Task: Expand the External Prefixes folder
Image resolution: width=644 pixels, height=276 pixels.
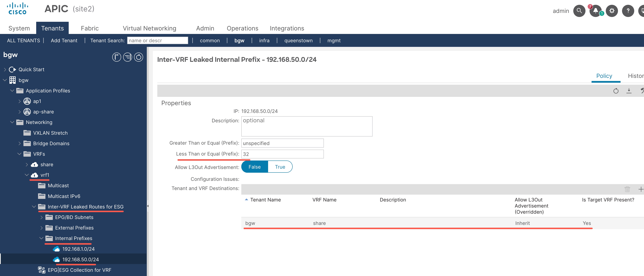Action: pyautogui.click(x=42, y=228)
